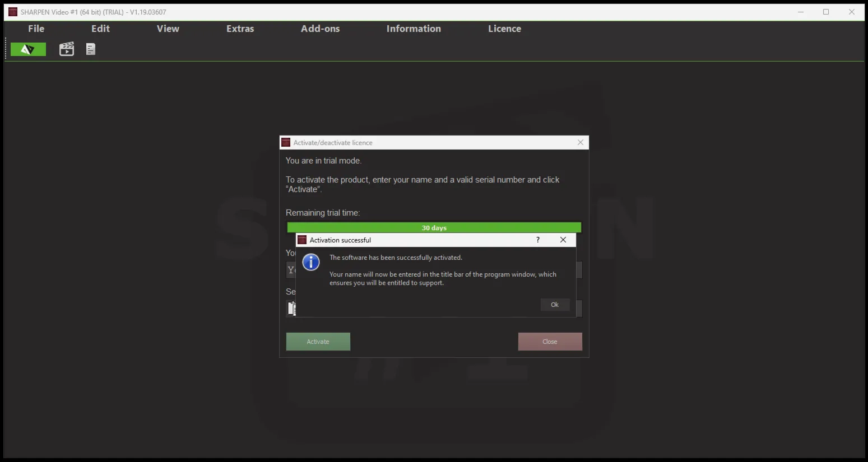Open the video clapperboard toolbar icon

click(67, 49)
